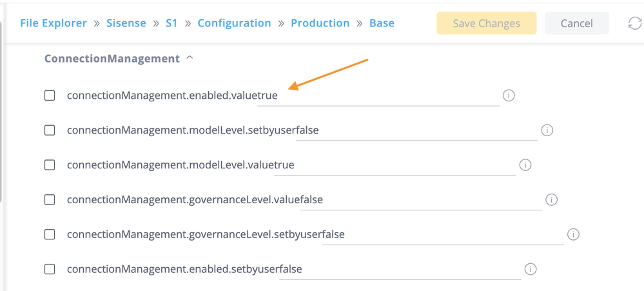Open the Production breadcrumb link
This screenshot has height=291, width=644.
point(320,23)
